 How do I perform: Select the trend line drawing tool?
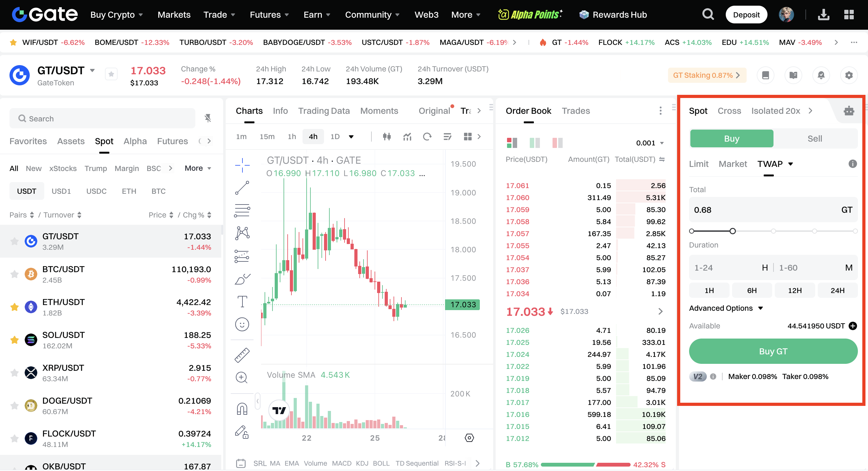(242, 188)
